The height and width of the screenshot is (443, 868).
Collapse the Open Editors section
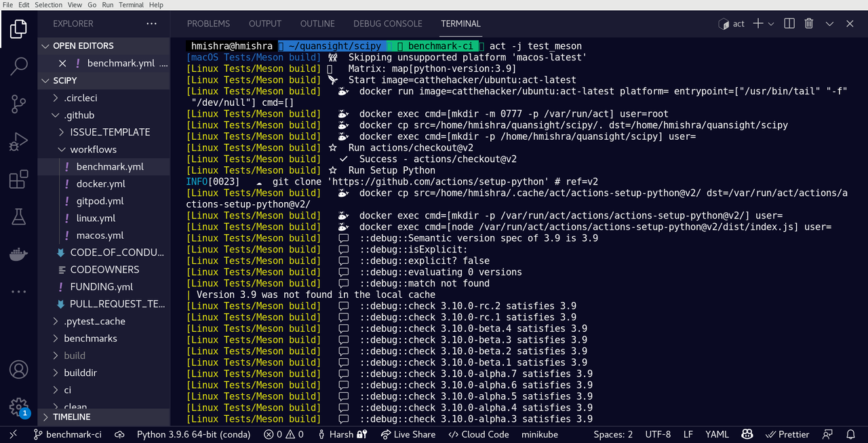pos(104,46)
